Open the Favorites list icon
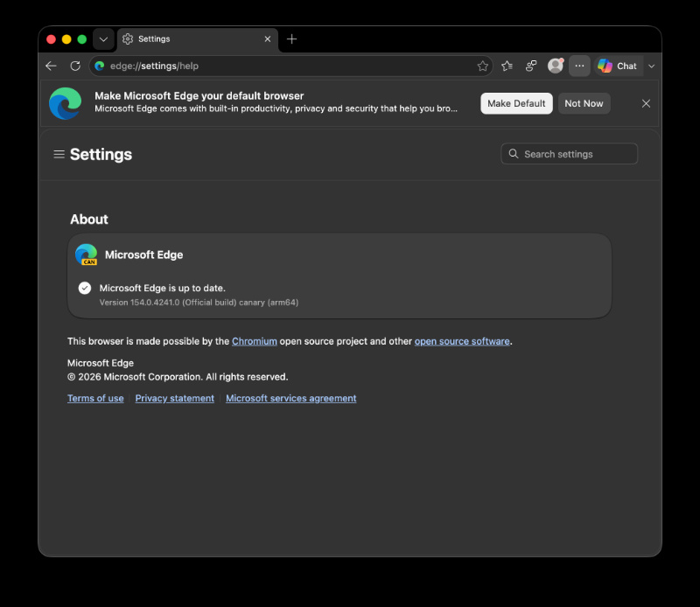 [x=507, y=66]
